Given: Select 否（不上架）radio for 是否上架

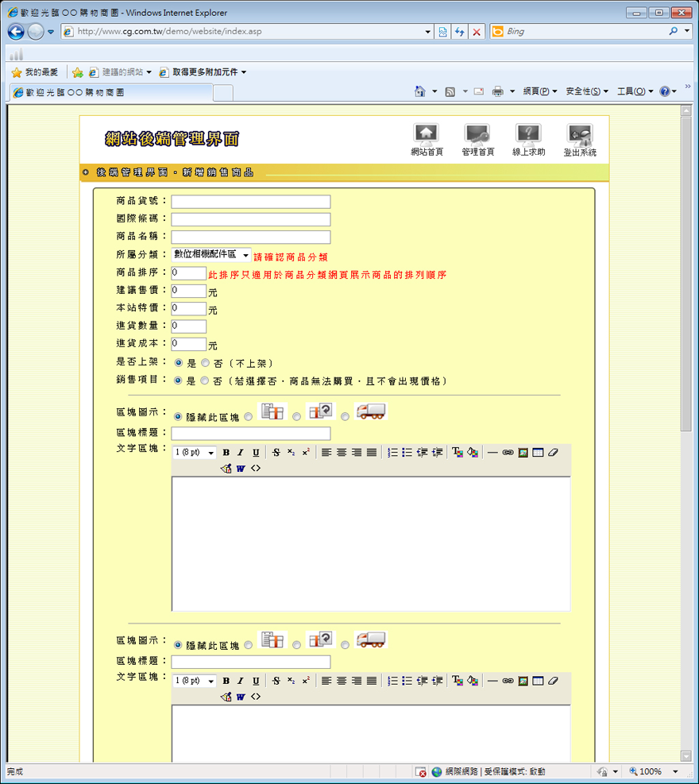Looking at the screenshot, I should (x=206, y=363).
